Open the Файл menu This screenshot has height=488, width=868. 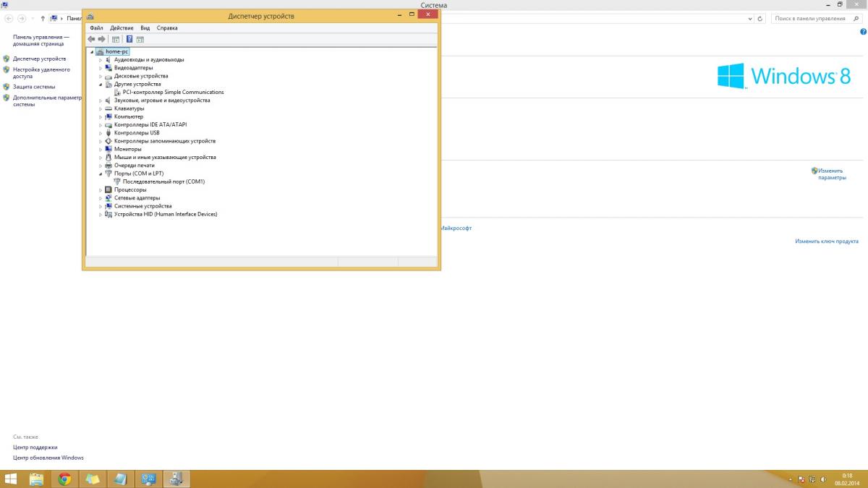click(96, 27)
